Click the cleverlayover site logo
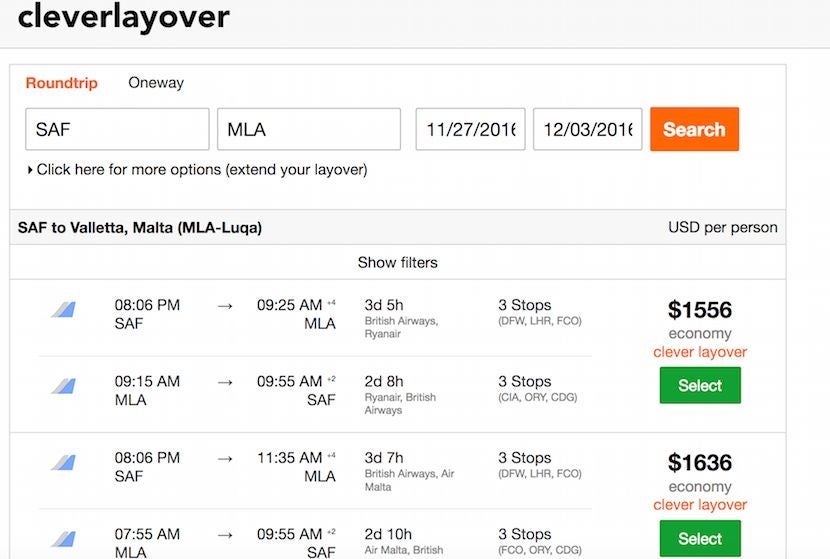 123,17
